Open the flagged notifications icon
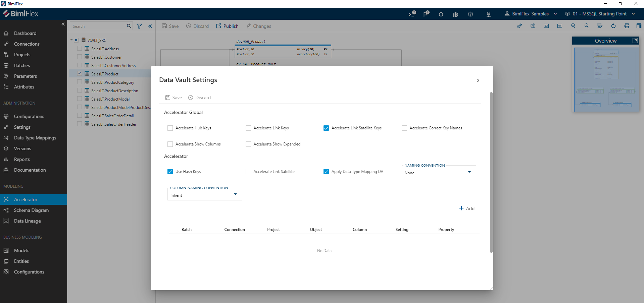Image resolution: width=644 pixels, height=303 pixels. (426, 14)
